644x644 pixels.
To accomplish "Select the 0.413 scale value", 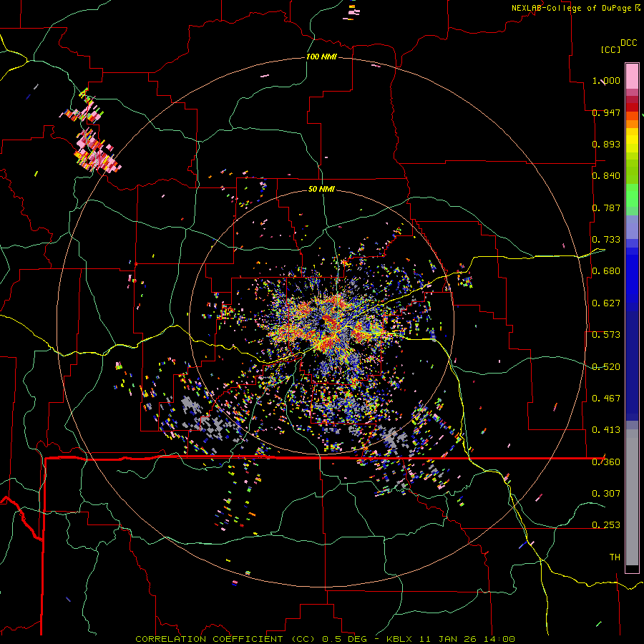I will pyautogui.click(x=606, y=430).
